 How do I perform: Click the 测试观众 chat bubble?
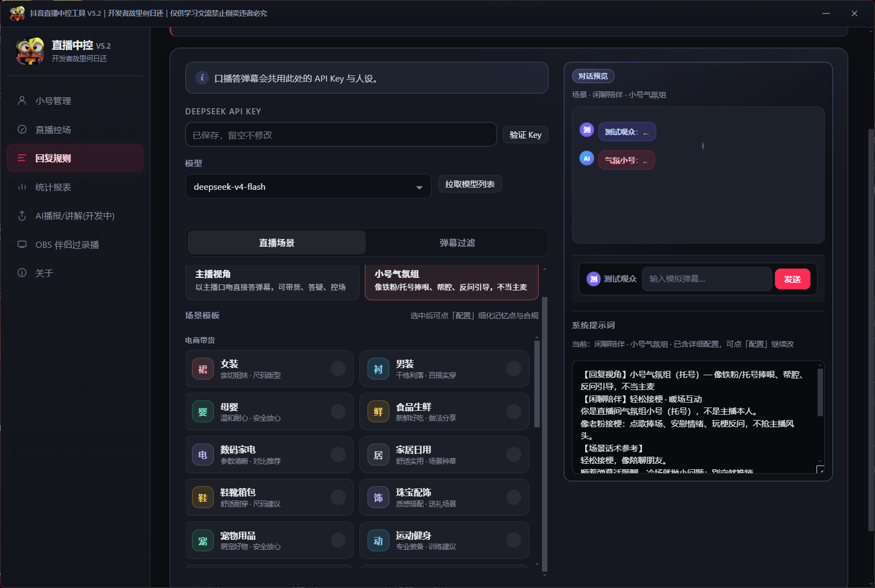coord(627,132)
